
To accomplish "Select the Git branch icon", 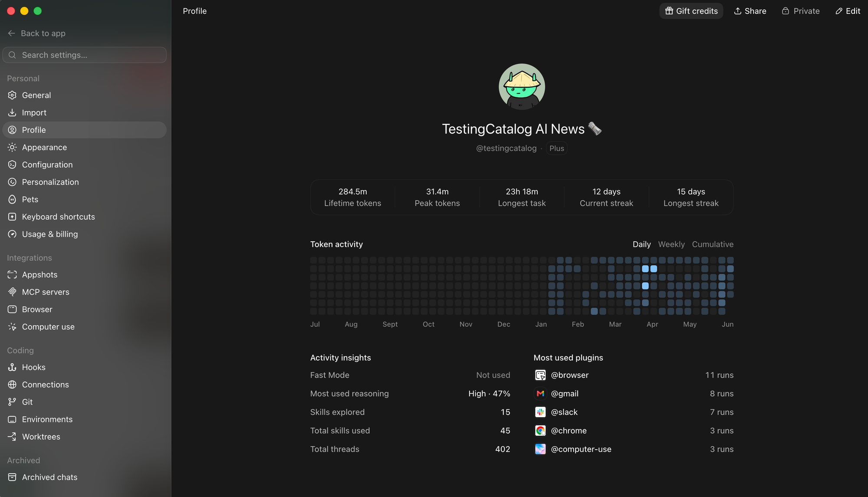I will tap(12, 402).
